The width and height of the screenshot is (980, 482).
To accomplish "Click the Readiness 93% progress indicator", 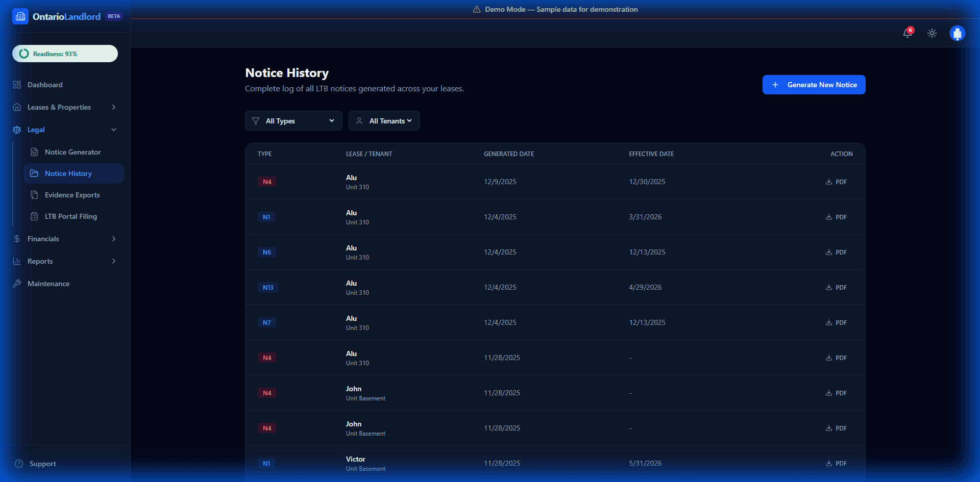I will (65, 54).
